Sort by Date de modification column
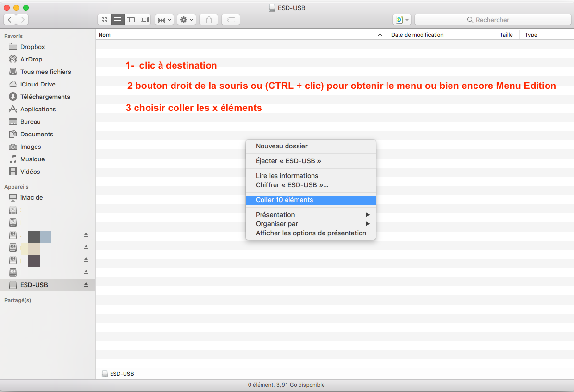The width and height of the screenshot is (574, 392). 417,35
